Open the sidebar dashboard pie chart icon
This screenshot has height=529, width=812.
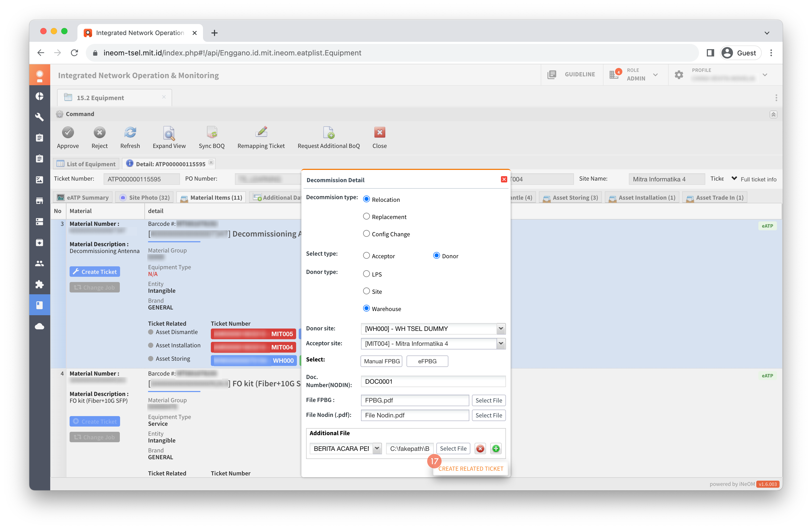[x=40, y=96]
